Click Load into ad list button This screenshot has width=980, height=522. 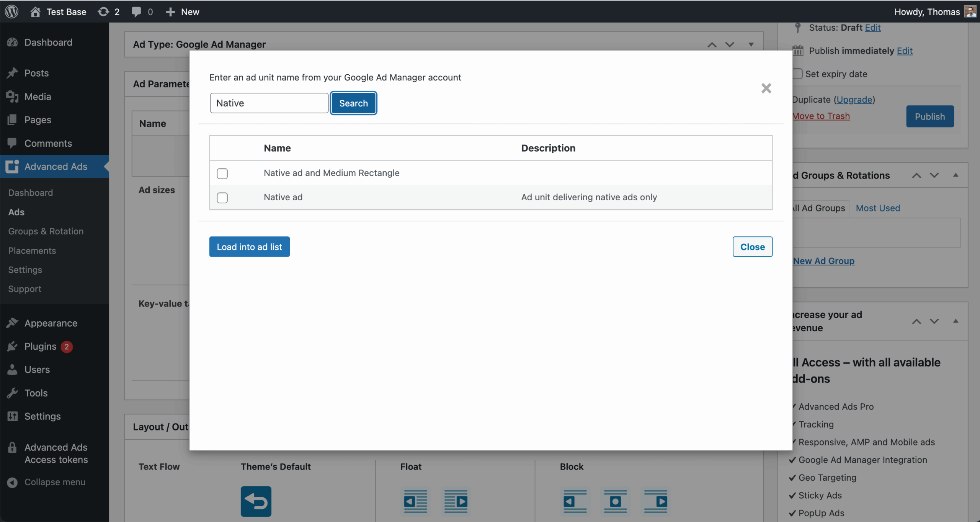pos(249,247)
